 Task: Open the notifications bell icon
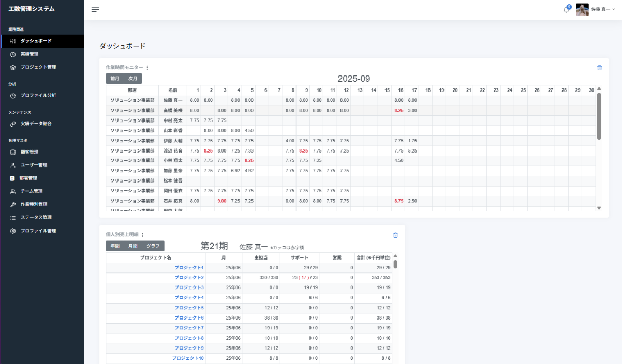click(566, 9)
